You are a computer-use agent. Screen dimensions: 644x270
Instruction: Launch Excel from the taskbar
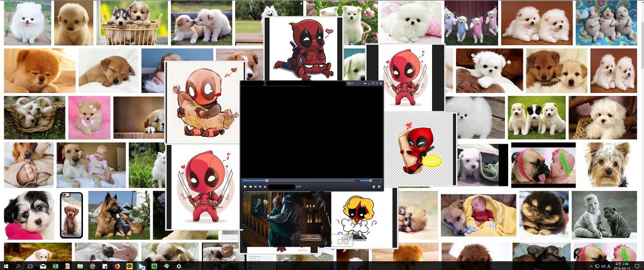tap(55, 266)
